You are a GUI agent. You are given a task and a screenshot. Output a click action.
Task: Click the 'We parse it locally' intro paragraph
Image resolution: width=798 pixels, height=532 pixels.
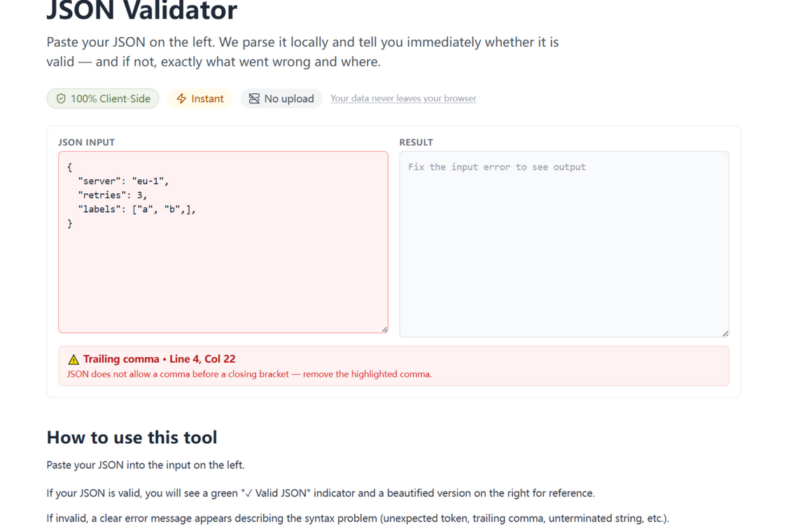coord(303,52)
